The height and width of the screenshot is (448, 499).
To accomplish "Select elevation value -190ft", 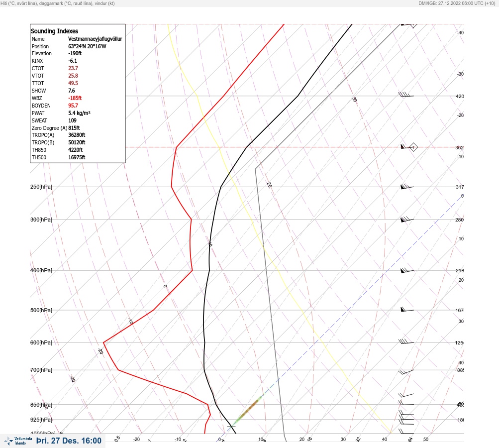I will (x=75, y=53).
